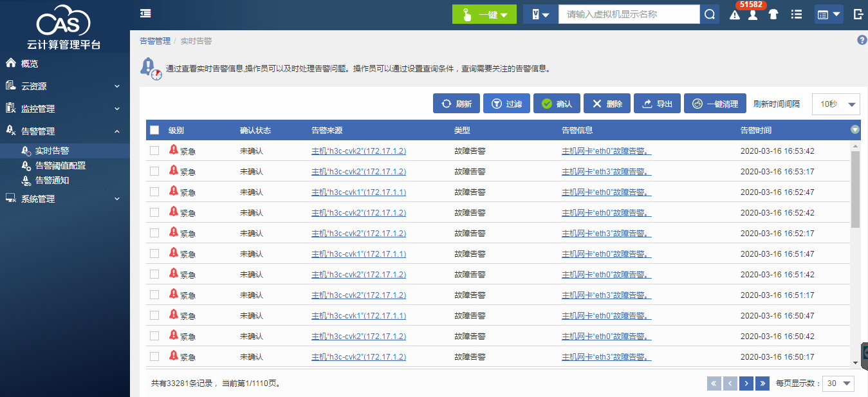Click the 确认 button
The width and height of the screenshot is (868, 397).
557,104
